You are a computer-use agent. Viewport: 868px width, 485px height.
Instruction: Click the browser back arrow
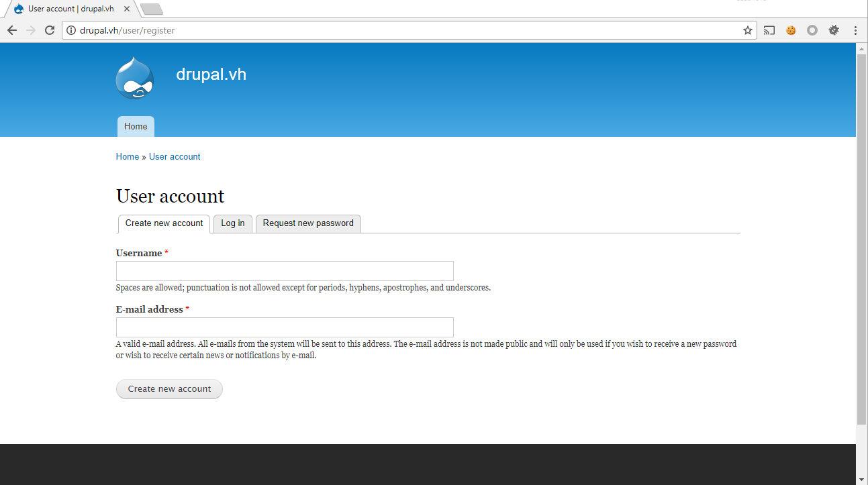point(11,30)
